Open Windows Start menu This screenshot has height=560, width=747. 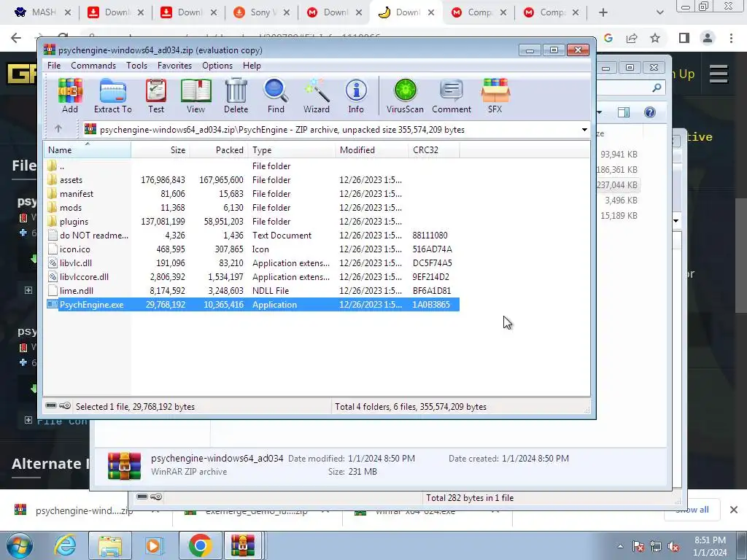[19, 545]
